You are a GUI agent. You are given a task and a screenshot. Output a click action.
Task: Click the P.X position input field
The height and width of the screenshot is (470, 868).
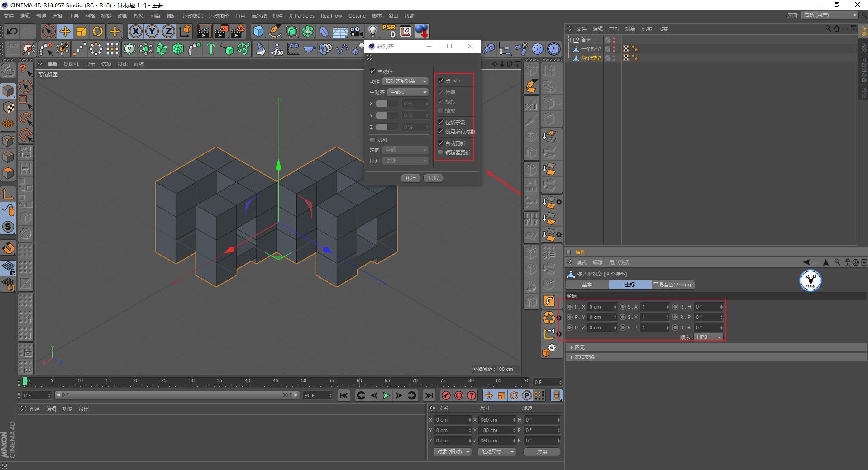click(x=600, y=307)
